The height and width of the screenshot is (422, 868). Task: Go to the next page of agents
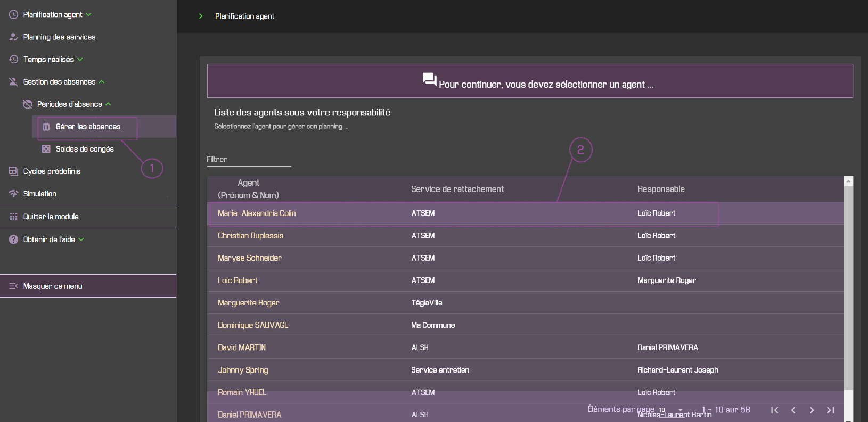pyautogui.click(x=812, y=410)
